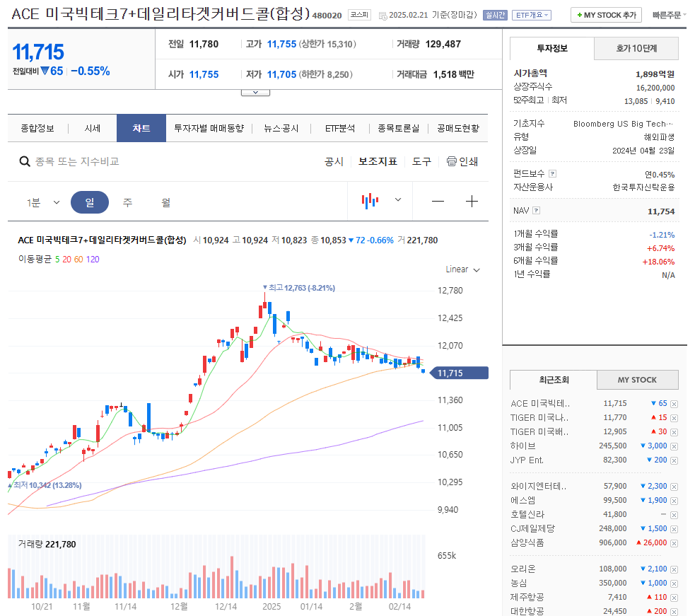
Task: Click the help icon beside 펀드보수
Action: click(x=552, y=174)
